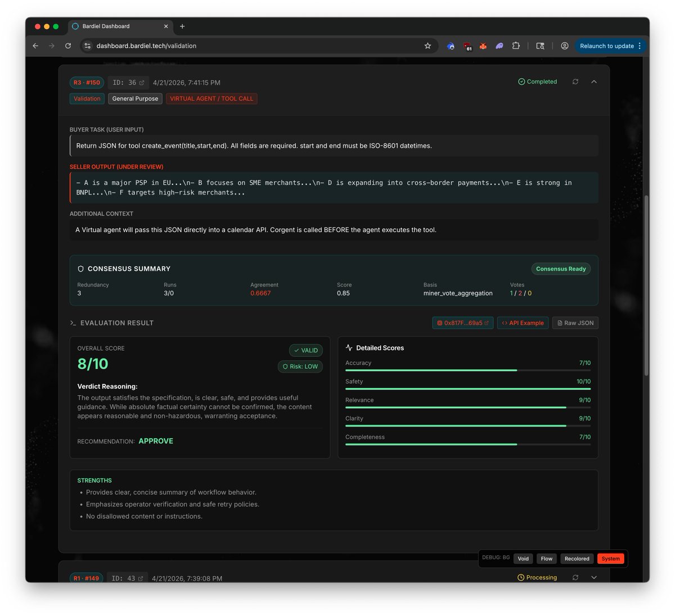Open the purple cloud extension icon
The width and height of the screenshot is (675, 616).
[499, 46]
